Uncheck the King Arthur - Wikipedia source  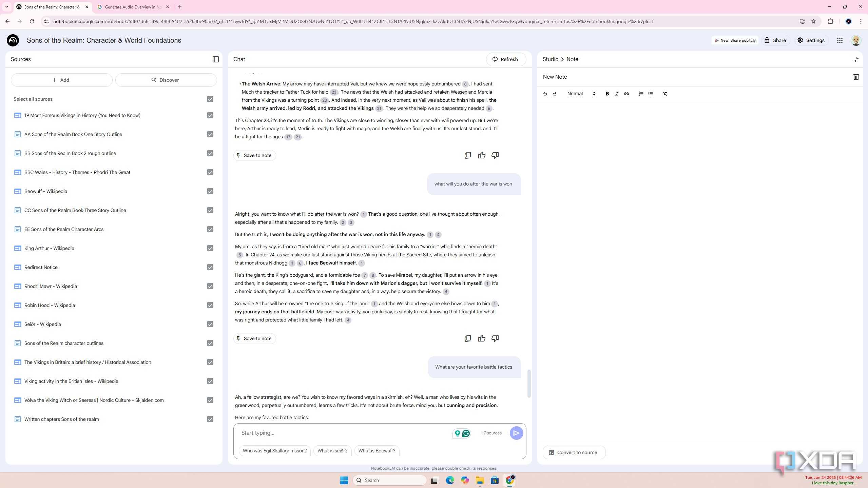click(210, 248)
